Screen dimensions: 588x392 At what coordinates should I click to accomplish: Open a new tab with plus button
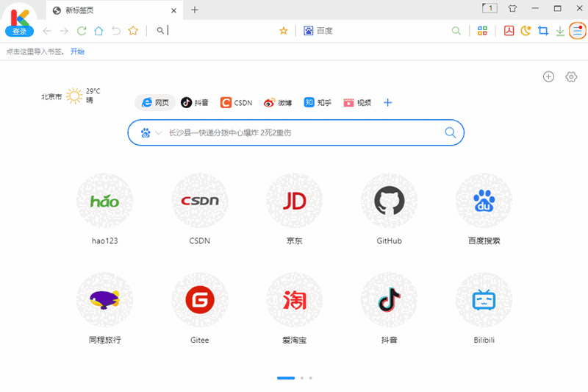click(x=195, y=10)
